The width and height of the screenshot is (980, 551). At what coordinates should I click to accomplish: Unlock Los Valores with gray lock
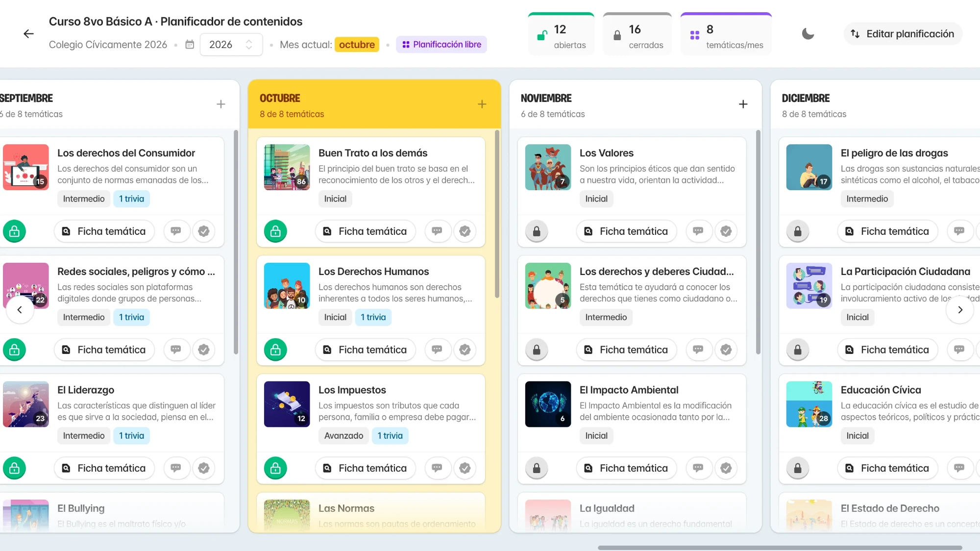point(537,231)
